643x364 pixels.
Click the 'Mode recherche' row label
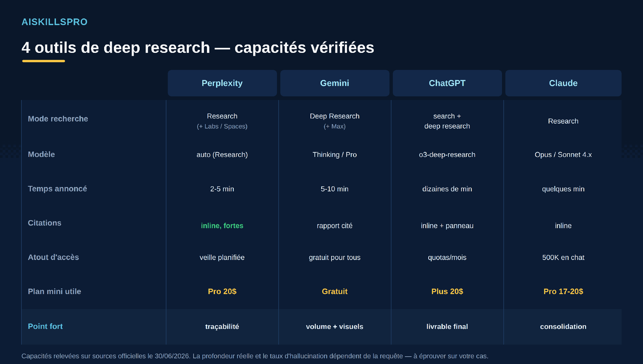tap(58, 119)
